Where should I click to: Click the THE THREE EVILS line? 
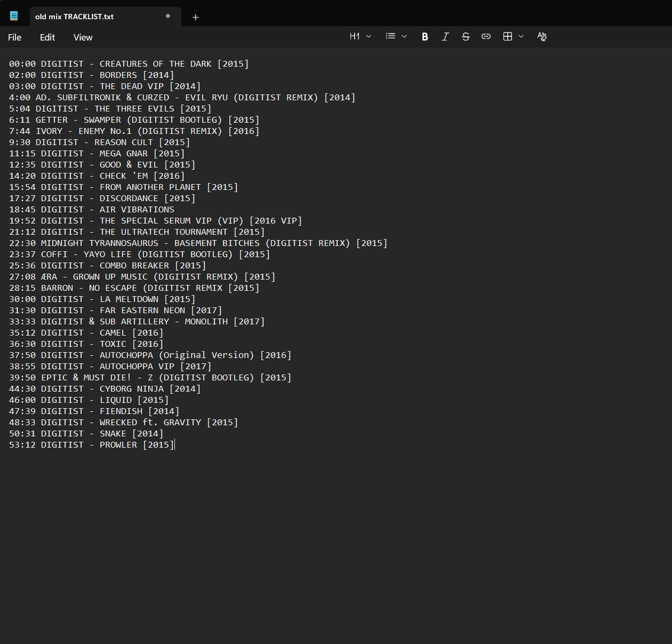pos(110,109)
